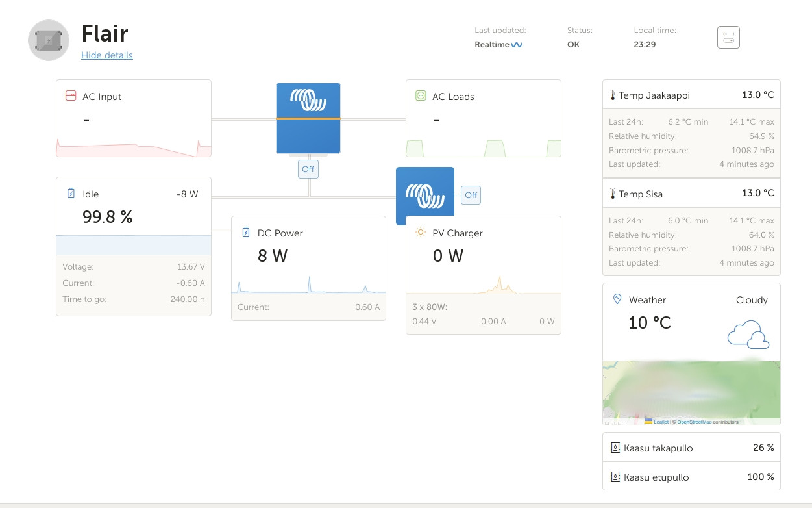Expand the Temp Sisa sensor panel
812x508 pixels.
coord(691,194)
